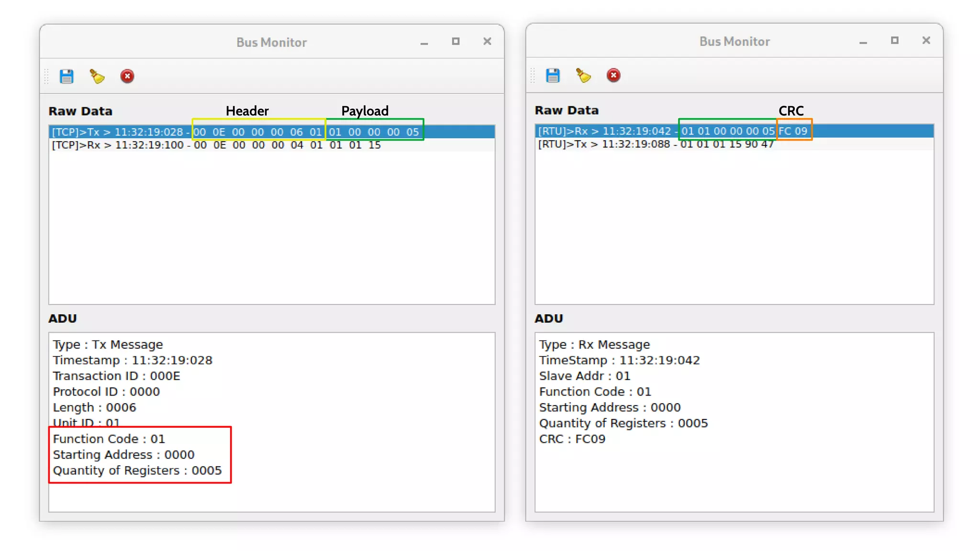This screenshot has height=551, width=980.
Task: Click 'Type : Tx Message' in left ADU panel
Action: (x=108, y=344)
